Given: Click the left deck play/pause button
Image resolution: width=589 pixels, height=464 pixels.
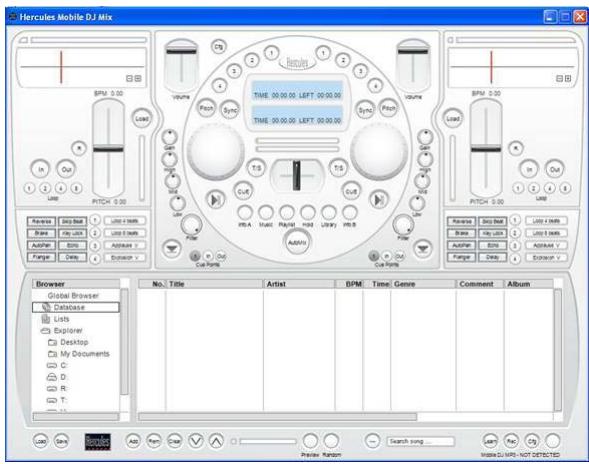Looking at the screenshot, I should point(216,200).
